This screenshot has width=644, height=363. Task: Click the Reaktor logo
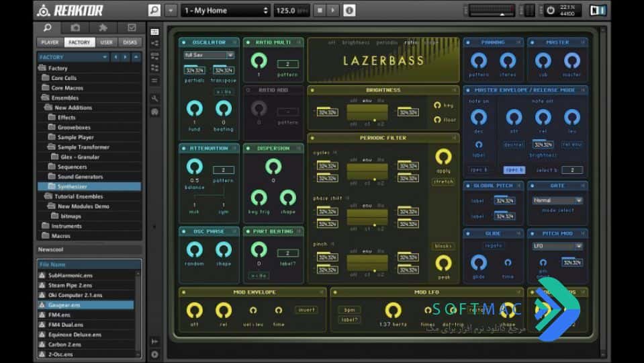click(70, 10)
